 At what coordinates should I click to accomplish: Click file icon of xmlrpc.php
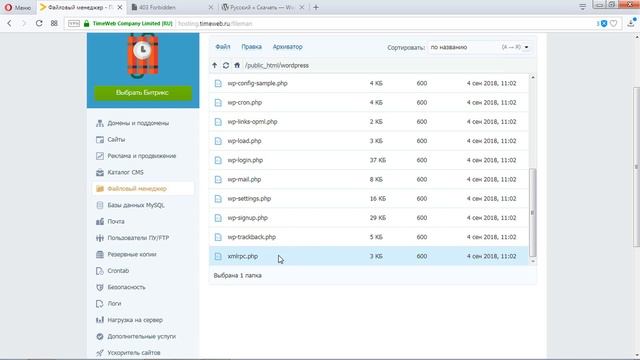[218, 256]
